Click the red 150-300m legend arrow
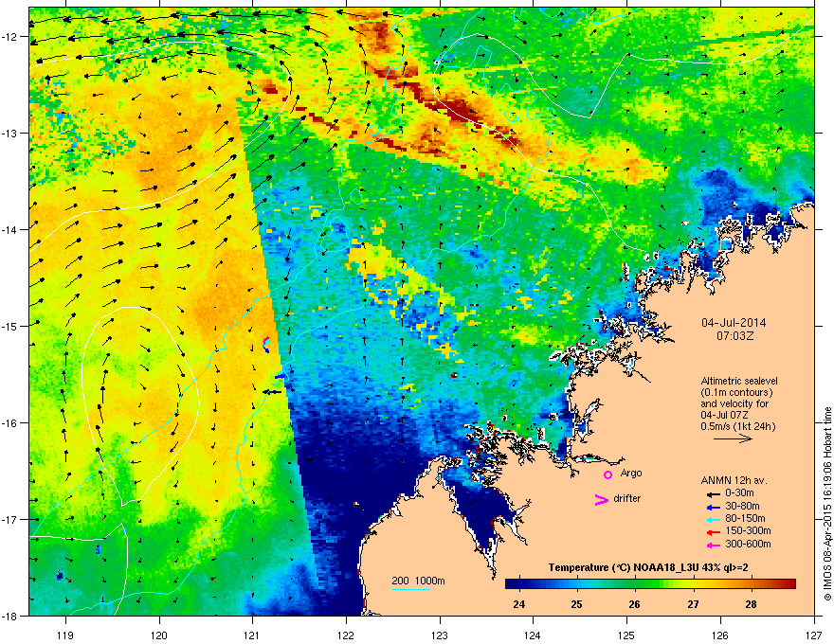Image resolution: width=834 pixels, height=644 pixels. (x=713, y=532)
